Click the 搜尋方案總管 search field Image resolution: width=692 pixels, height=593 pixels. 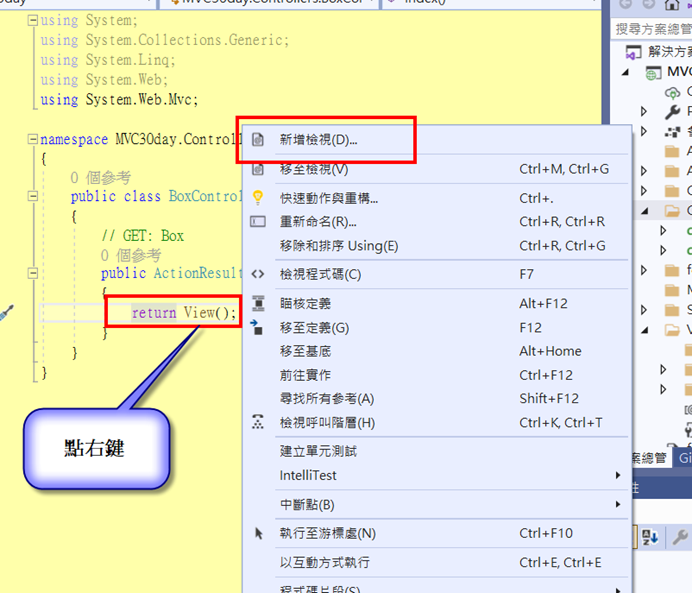pyautogui.click(x=651, y=30)
